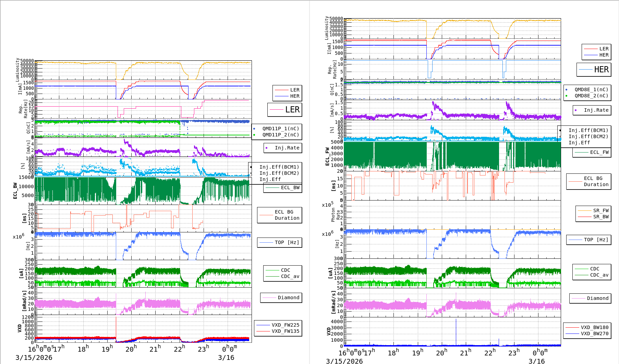Select Inj.Eff(BCM1) legend entry in left panel
The width and height of the screenshot is (619, 364).
(279, 167)
